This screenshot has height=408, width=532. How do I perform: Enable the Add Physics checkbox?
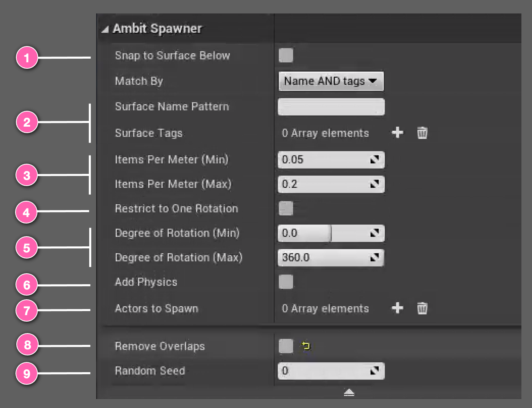(x=286, y=281)
